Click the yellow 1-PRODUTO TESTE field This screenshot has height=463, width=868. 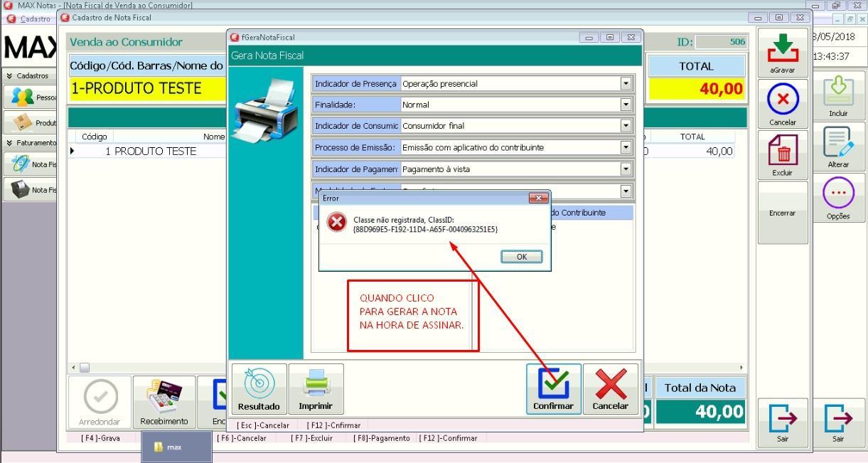(147, 88)
